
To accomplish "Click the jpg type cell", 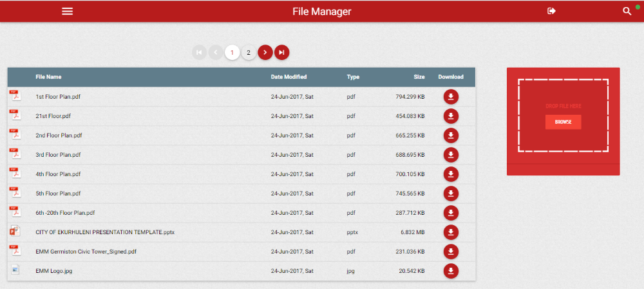I will coord(350,272).
